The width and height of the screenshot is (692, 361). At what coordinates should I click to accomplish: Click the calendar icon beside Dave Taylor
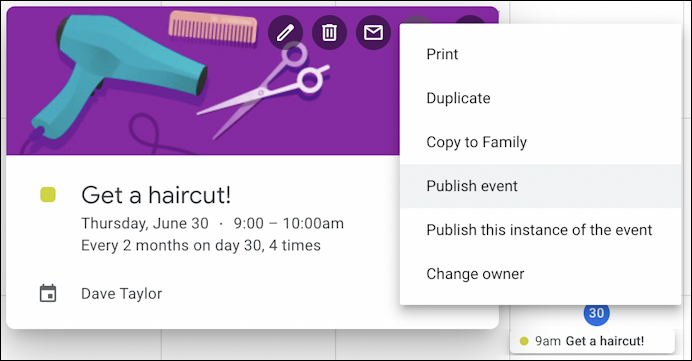(48, 293)
